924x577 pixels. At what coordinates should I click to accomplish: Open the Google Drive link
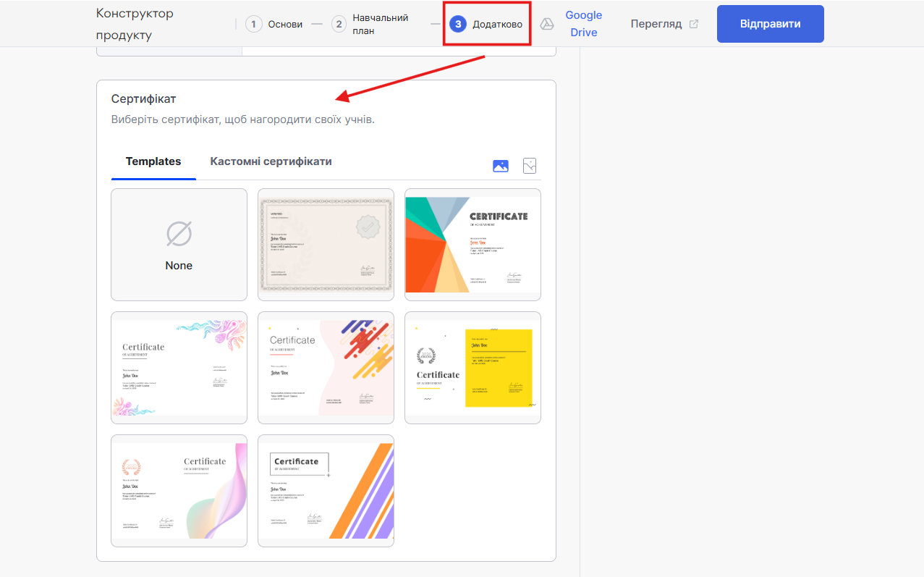point(583,24)
